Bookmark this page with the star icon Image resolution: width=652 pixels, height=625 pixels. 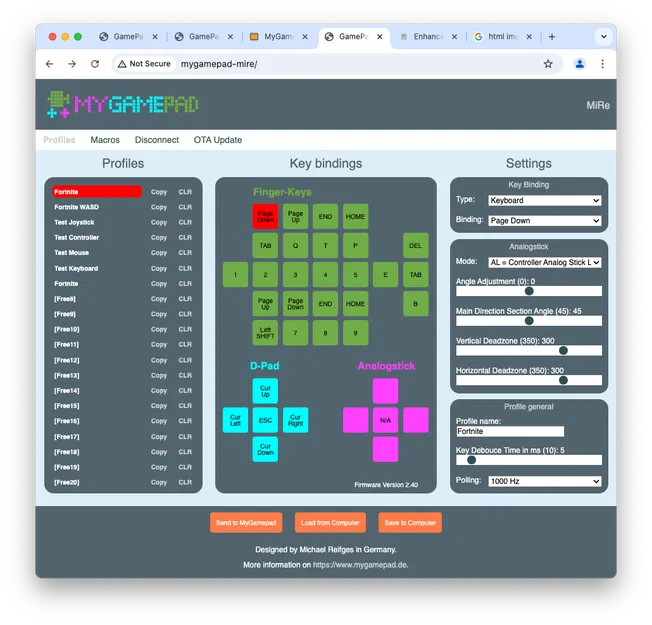(x=548, y=64)
